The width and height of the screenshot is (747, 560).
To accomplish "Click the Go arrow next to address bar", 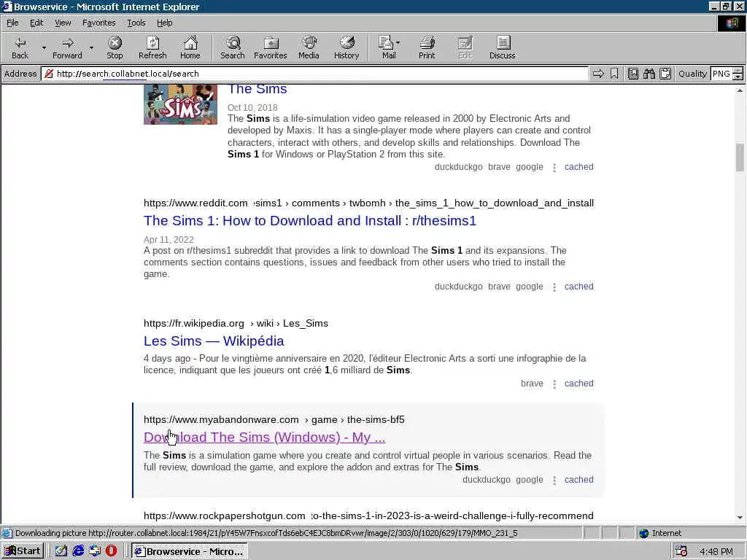I will pos(598,74).
